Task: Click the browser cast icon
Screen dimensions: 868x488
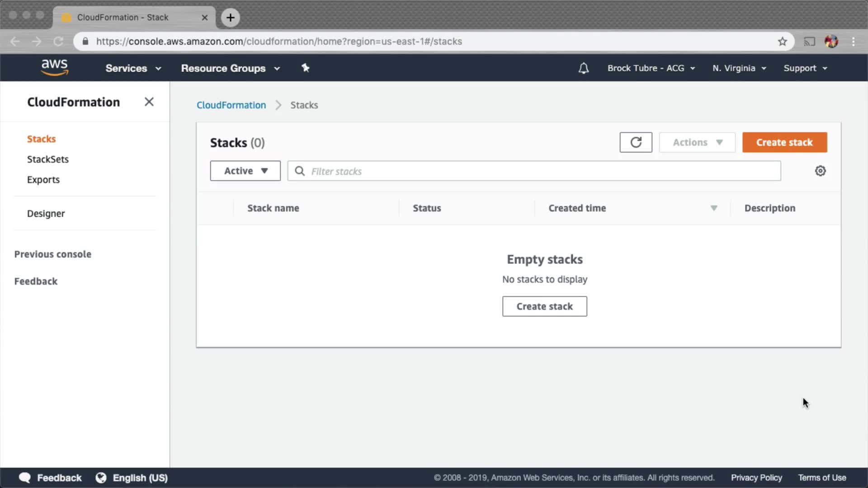Action: coord(809,42)
